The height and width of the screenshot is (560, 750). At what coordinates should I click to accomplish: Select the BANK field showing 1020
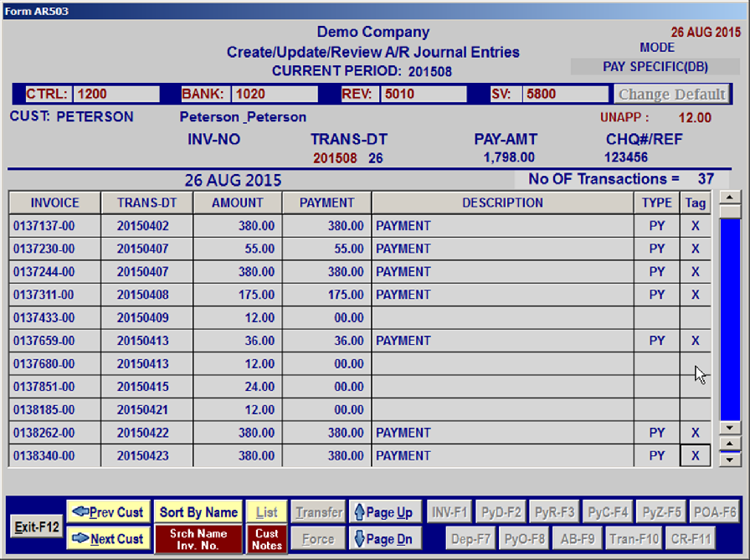(x=274, y=95)
